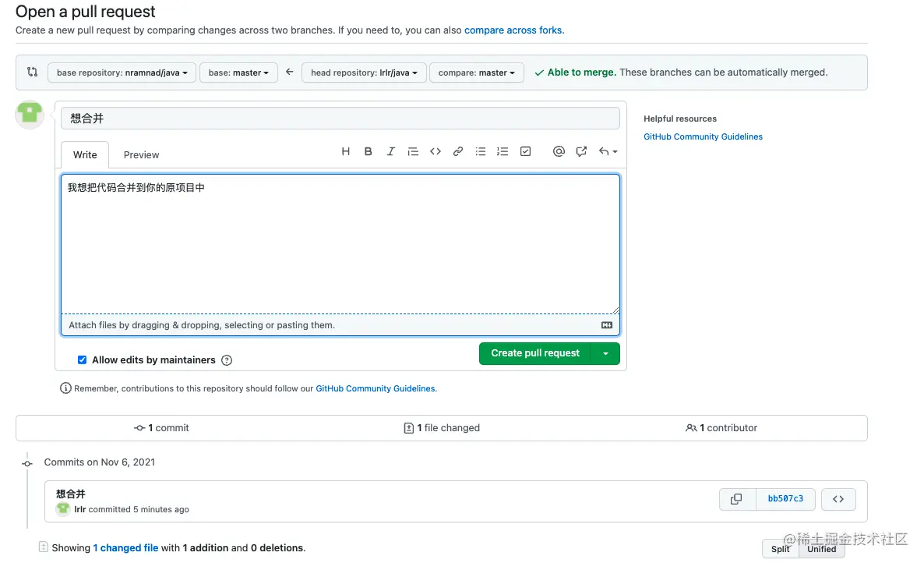Open saved replies with the reply arrow icon
The image size is (924, 563).
click(x=608, y=151)
